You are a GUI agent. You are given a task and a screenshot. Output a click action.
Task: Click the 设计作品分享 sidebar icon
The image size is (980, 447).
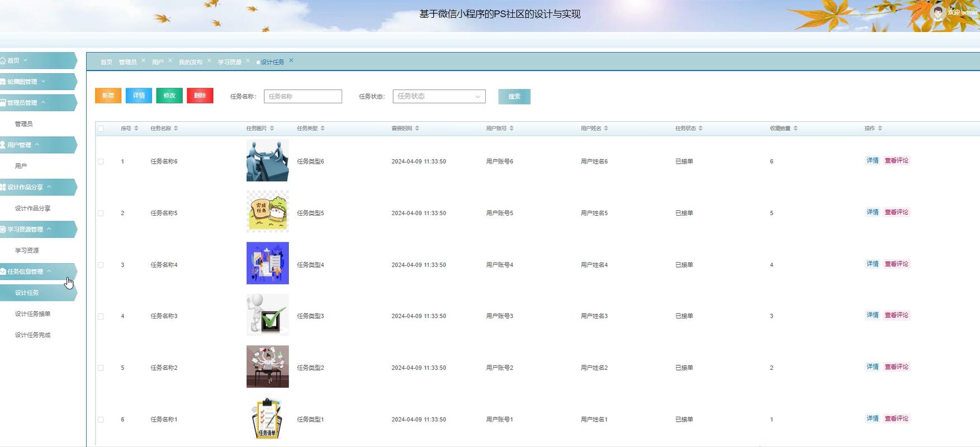pos(3,187)
